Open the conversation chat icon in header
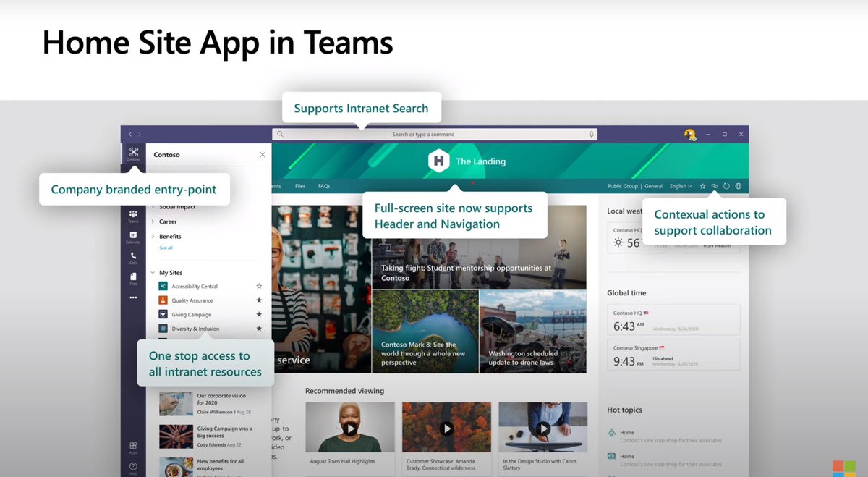Viewport: 868px width, 477px height. tap(714, 186)
